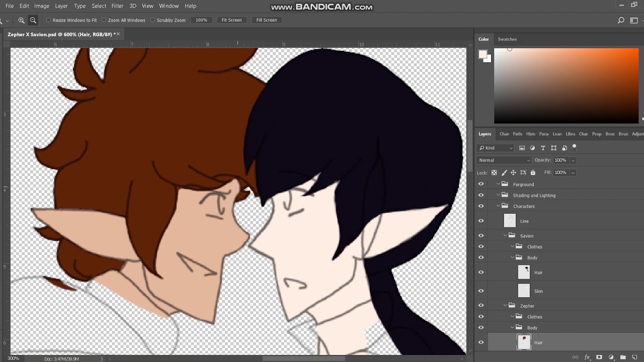Create new fill or adjustment layer icon

click(x=611, y=357)
